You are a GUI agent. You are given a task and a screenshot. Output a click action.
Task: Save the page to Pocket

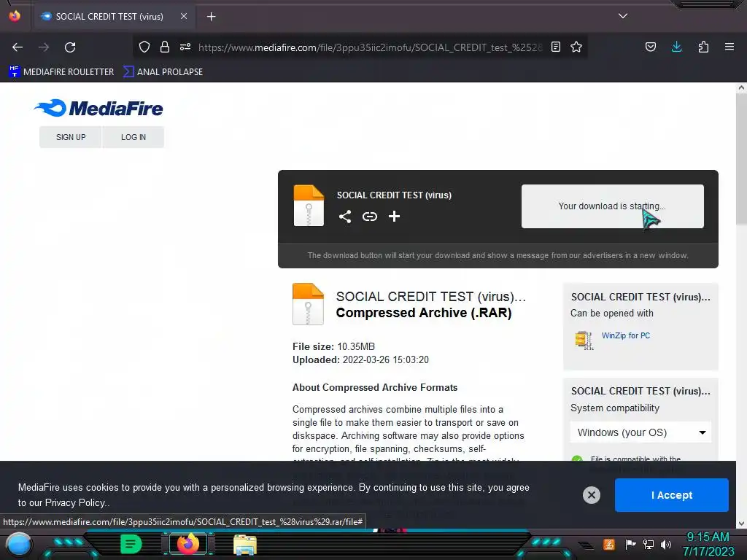point(650,47)
